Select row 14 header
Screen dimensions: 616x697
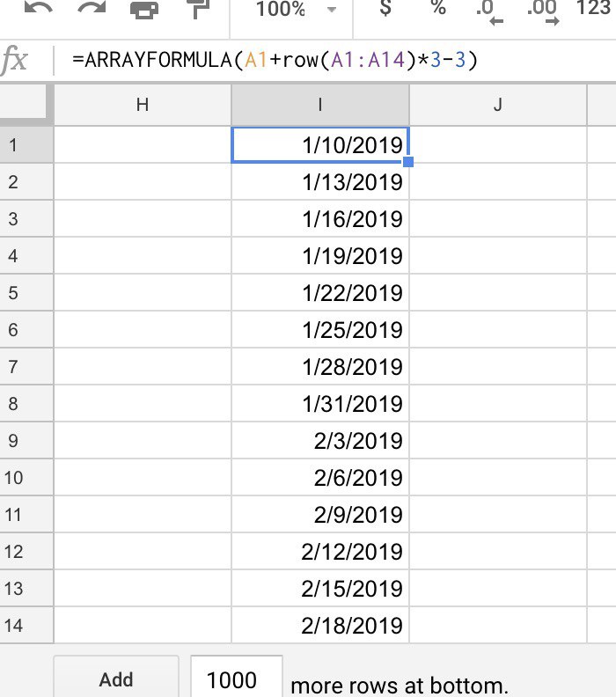(26, 626)
